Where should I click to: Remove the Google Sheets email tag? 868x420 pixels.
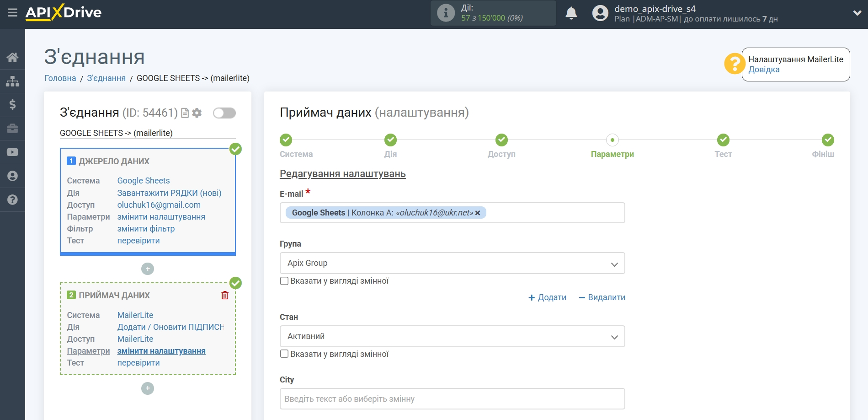pyautogui.click(x=478, y=213)
